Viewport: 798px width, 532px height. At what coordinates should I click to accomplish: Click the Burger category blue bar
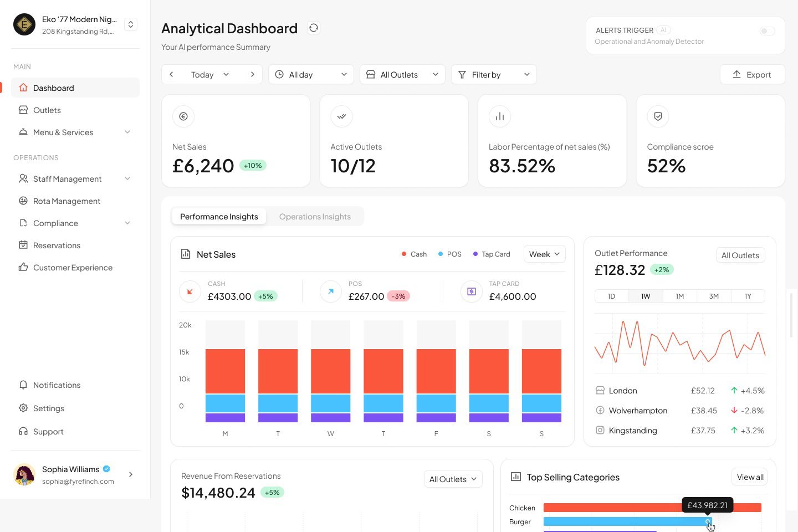tap(627, 521)
